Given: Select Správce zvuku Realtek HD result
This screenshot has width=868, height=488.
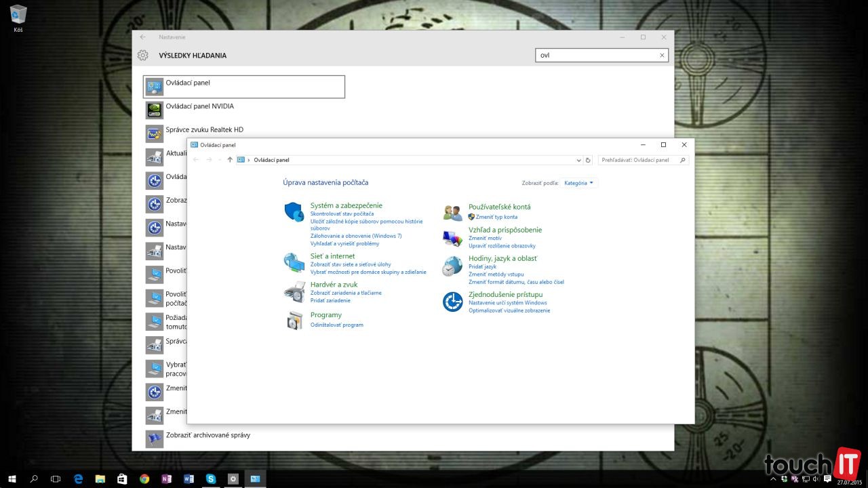Looking at the screenshot, I should (204, 130).
